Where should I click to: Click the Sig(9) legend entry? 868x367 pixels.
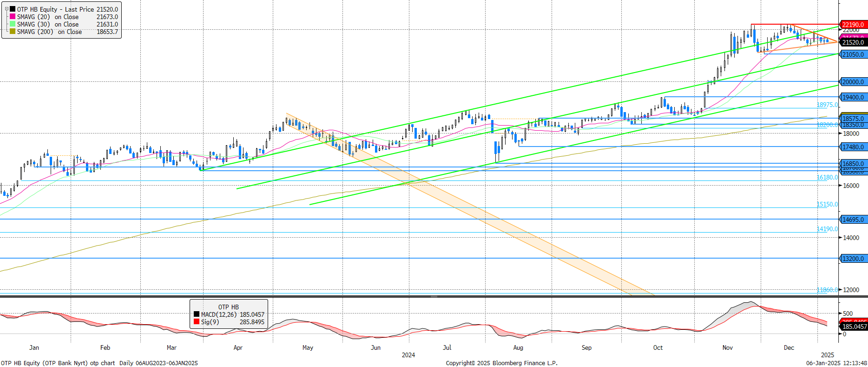pos(229,322)
